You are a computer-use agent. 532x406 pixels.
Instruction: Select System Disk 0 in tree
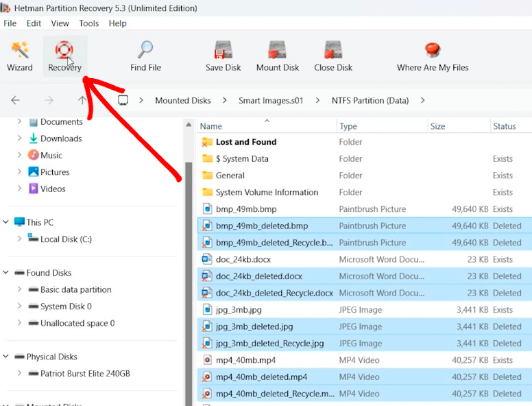(x=66, y=306)
